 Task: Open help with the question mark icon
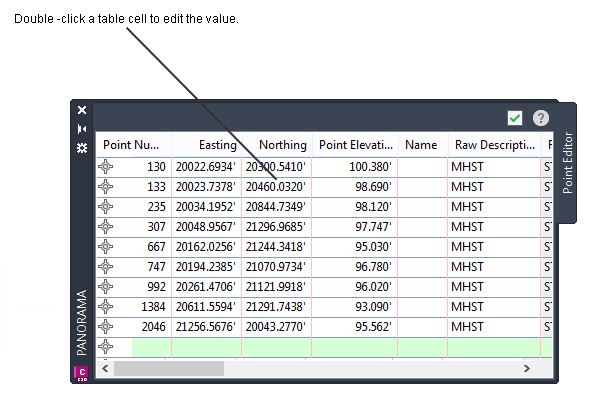[541, 118]
